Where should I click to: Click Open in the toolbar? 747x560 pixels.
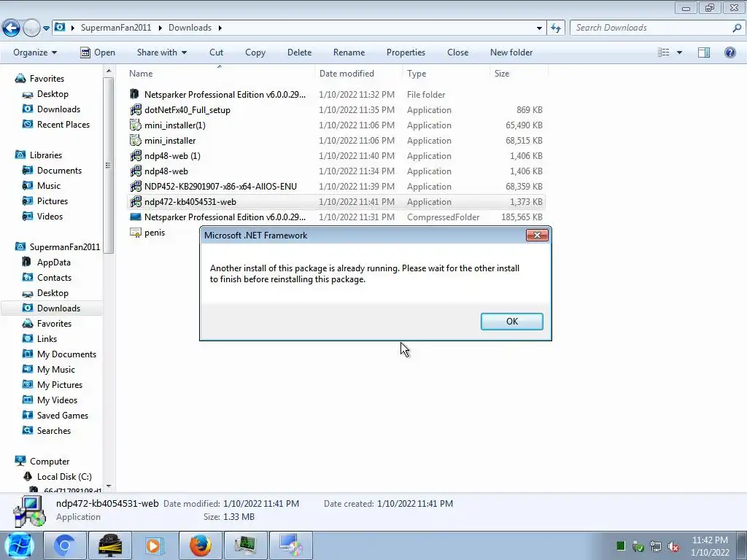tap(98, 52)
